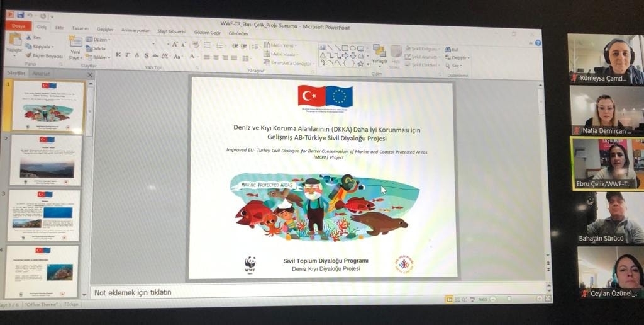Toggle underline formatting
The height and width of the screenshot is (325, 644).
coord(137,55)
